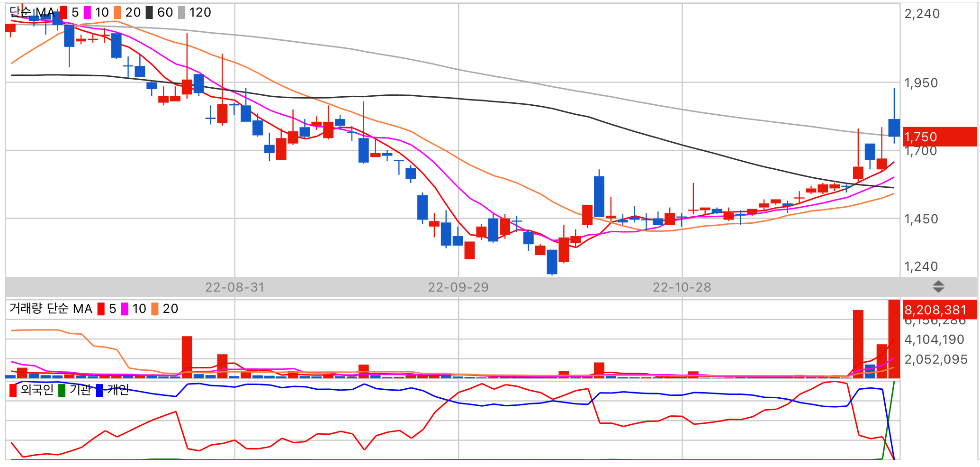Screen dimensions: 980x467
Task: Click the 1,950 price axis label
Action: coord(921,83)
